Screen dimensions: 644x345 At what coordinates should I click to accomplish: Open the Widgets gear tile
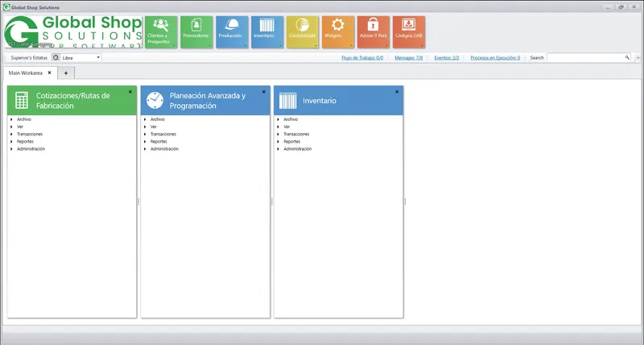(x=338, y=32)
